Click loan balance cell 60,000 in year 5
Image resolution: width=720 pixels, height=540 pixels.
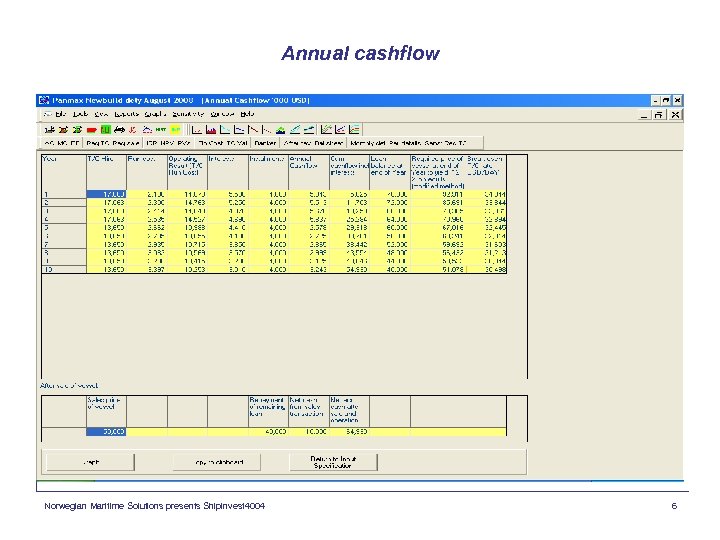tap(389, 228)
